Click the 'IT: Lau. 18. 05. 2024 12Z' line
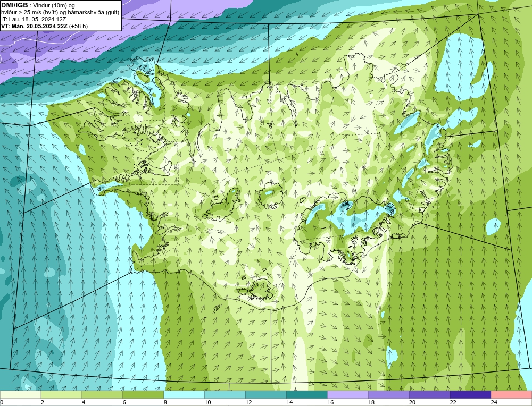Viewport: 532px width, 406px height. tap(33, 19)
